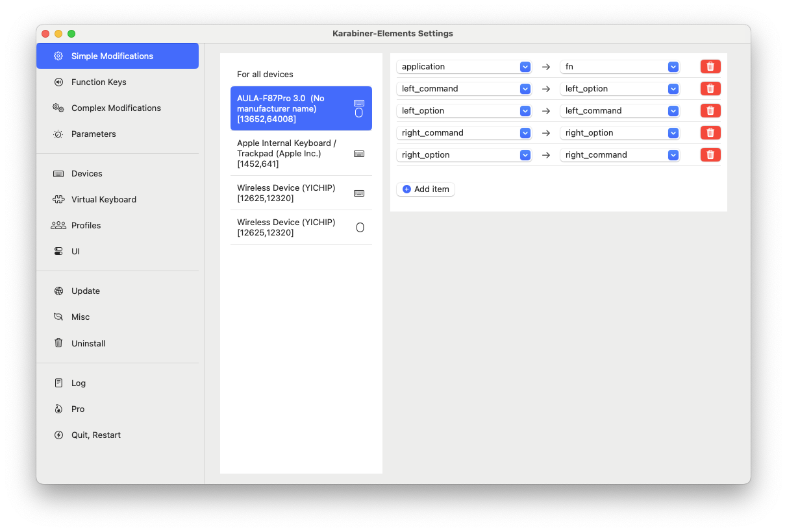Open the Quit, Restart section

pos(118,435)
